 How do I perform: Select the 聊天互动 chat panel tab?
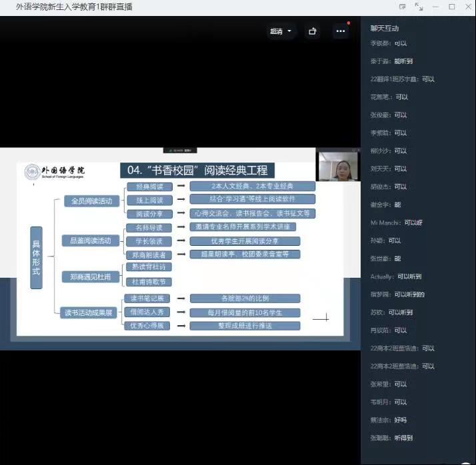385,28
